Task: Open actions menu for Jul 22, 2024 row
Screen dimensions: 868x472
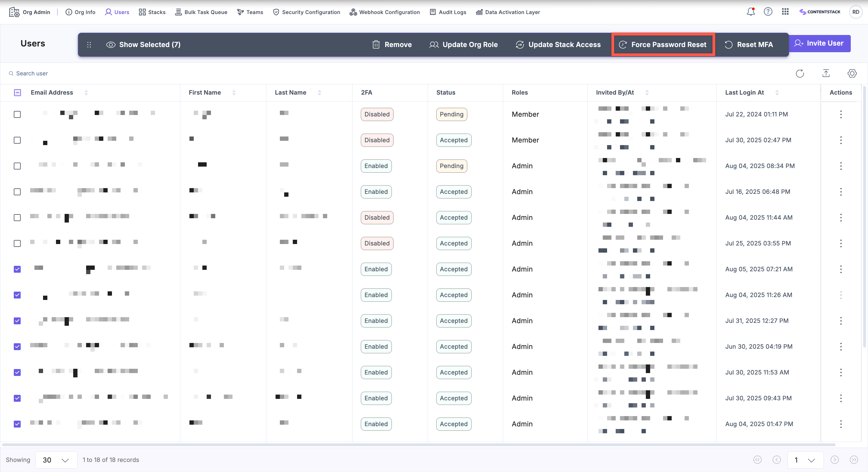Action: [x=841, y=114]
